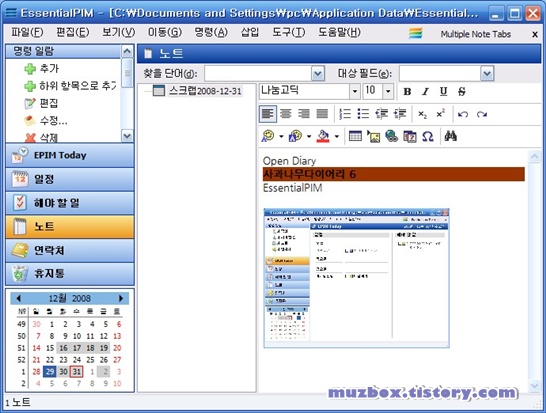Click the font color icon
Screen dimensions: 546x413
pyautogui.click(x=268, y=136)
